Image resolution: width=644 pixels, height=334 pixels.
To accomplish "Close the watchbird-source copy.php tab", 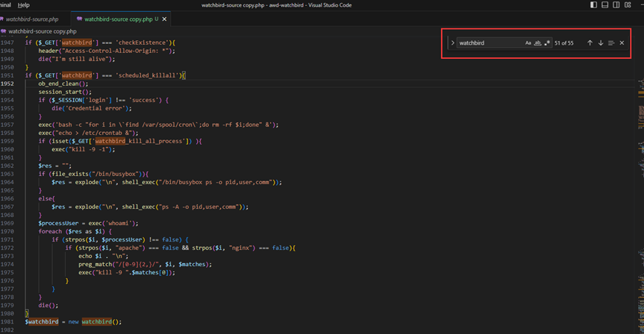I will tap(166, 19).
